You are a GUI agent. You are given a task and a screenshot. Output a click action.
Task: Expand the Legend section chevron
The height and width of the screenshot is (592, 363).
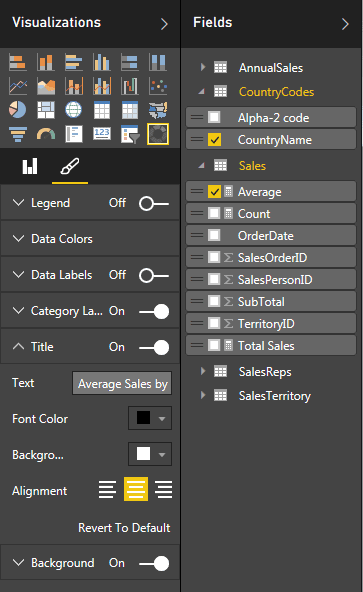[x=19, y=203]
